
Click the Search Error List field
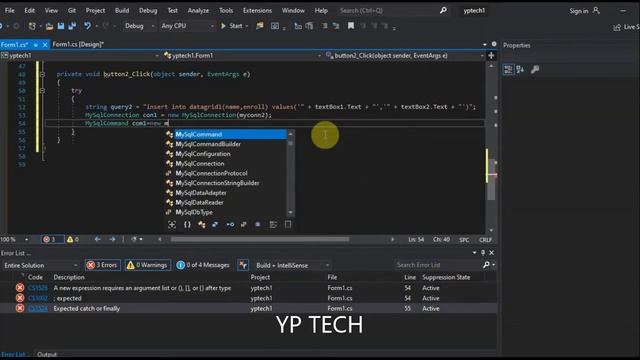click(438, 265)
